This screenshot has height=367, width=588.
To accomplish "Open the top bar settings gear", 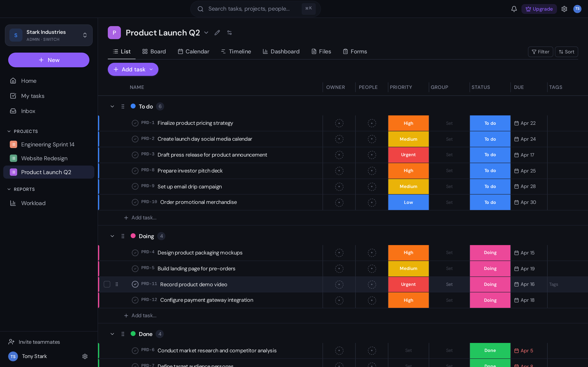I will [564, 9].
